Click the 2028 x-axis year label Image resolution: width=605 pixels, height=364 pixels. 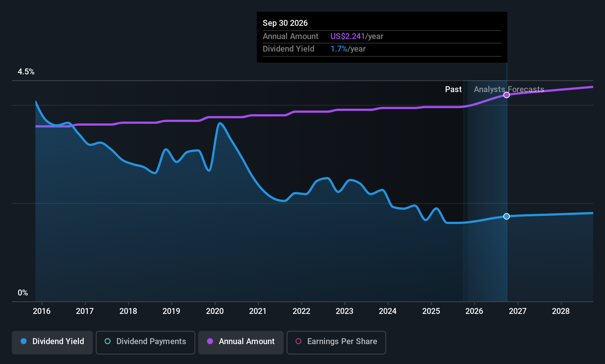(x=561, y=311)
